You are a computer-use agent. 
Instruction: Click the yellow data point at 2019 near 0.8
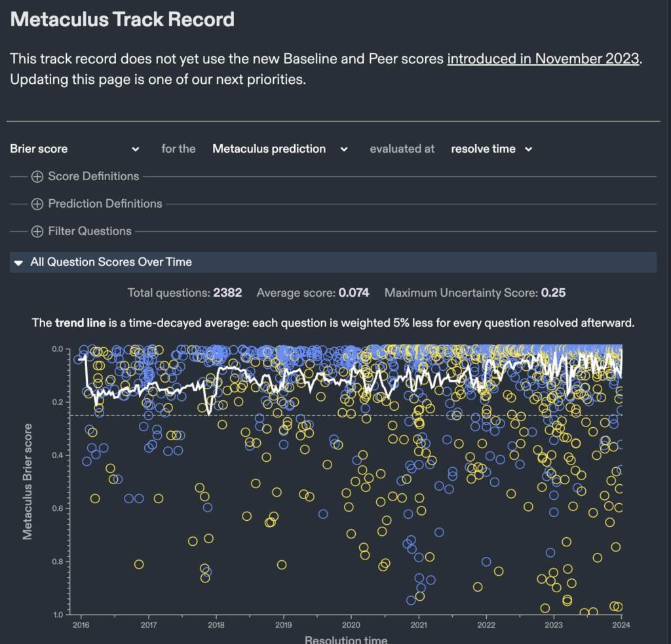pyautogui.click(x=282, y=565)
